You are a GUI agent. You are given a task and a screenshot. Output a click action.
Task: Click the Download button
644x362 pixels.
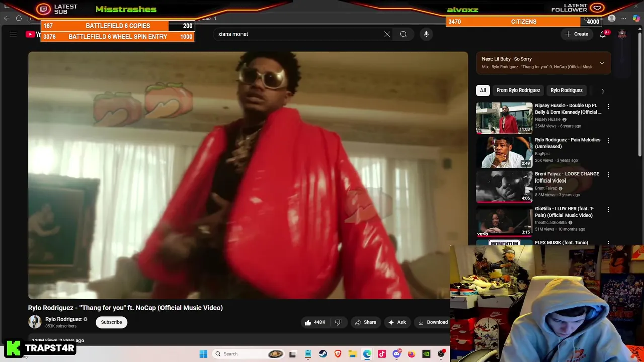pos(432,322)
